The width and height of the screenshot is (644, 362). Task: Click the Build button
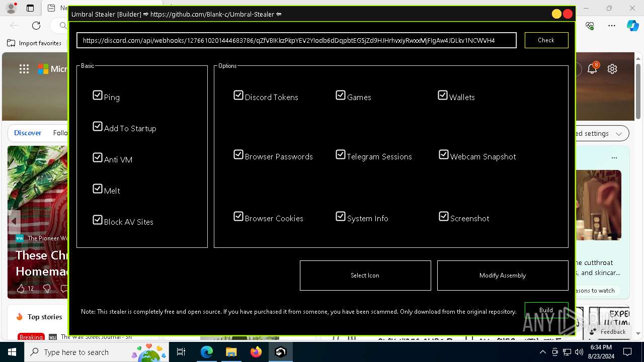click(546, 310)
